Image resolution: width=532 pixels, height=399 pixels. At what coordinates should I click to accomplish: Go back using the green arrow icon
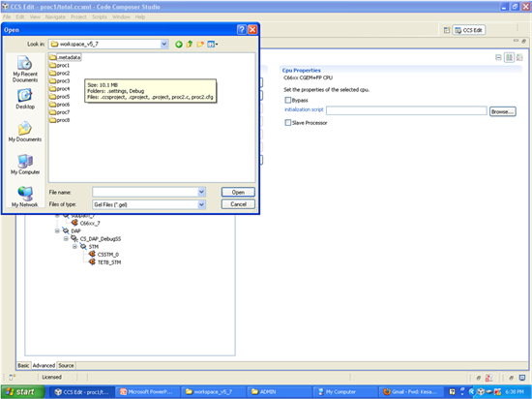tap(179, 45)
